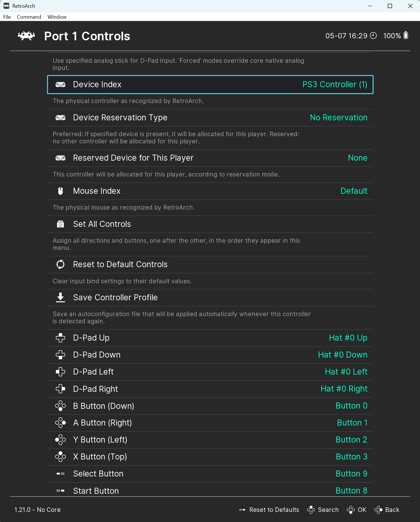This screenshot has width=420, height=522.
Task: Click the circular reset icon beside Reset to Default Controls
Action: point(60,264)
